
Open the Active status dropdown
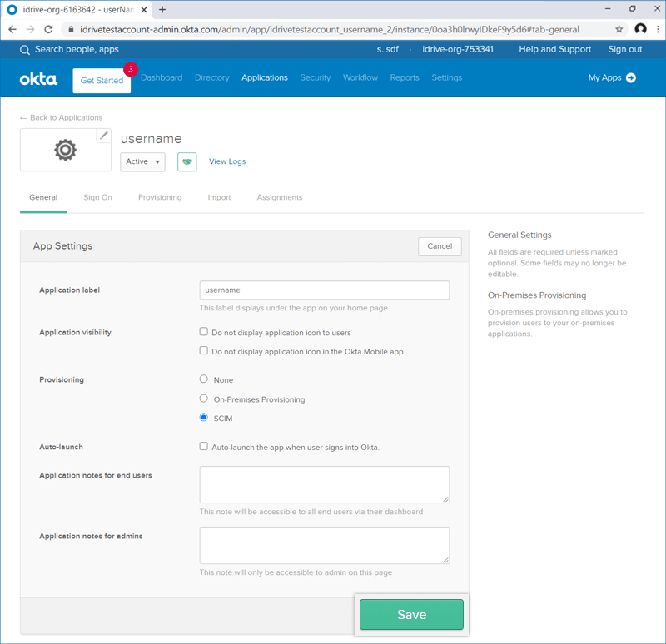click(x=142, y=161)
